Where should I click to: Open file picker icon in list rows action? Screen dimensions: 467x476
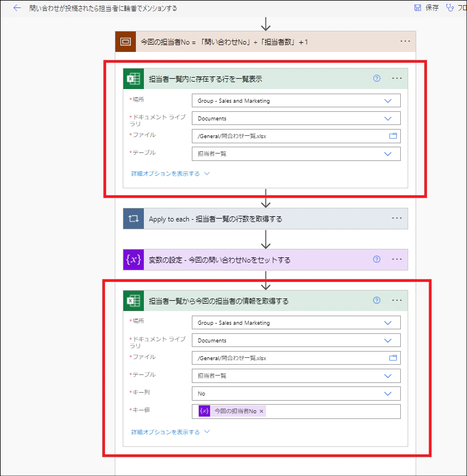coord(393,136)
